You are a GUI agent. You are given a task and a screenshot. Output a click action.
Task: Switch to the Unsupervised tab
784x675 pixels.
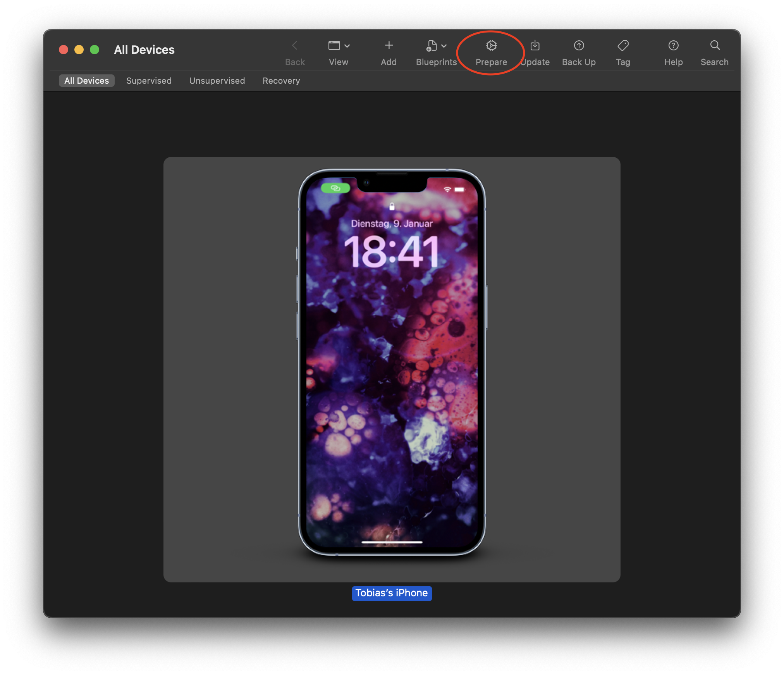click(217, 81)
